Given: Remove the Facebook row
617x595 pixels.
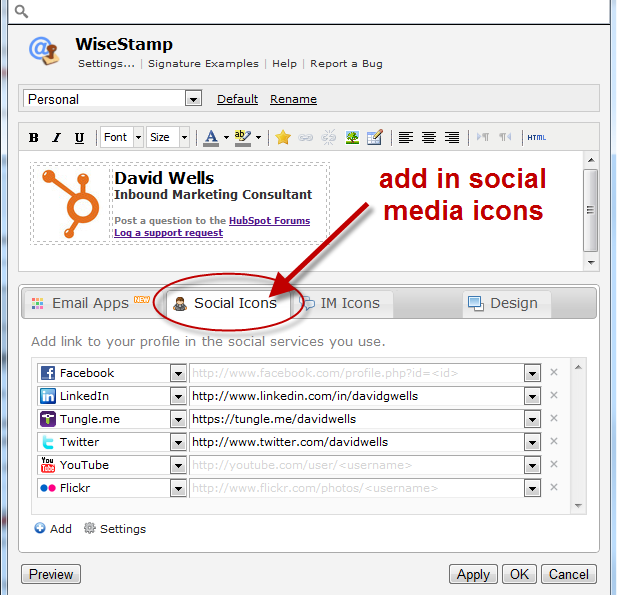Looking at the screenshot, I should [554, 372].
